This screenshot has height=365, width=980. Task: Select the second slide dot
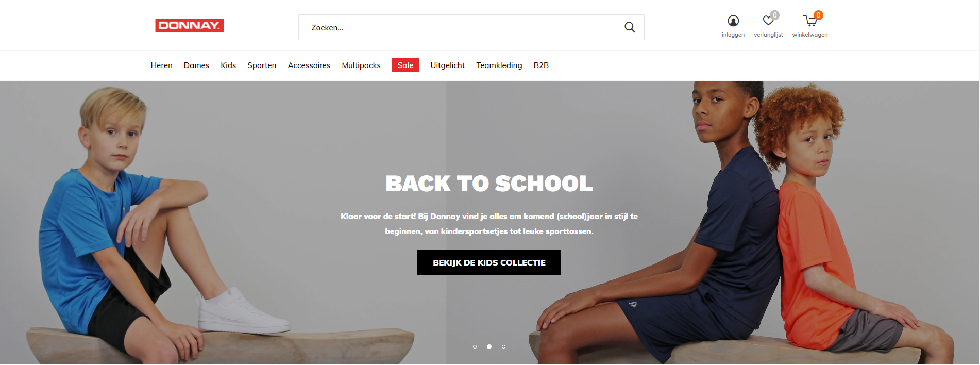coord(489,346)
